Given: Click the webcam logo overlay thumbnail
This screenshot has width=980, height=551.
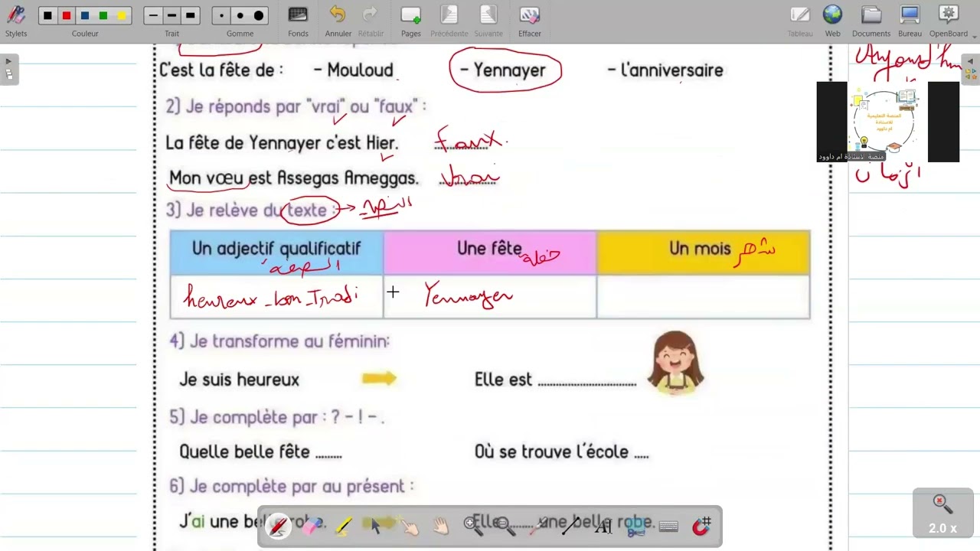Looking at the screenshot, I should 887,122.
